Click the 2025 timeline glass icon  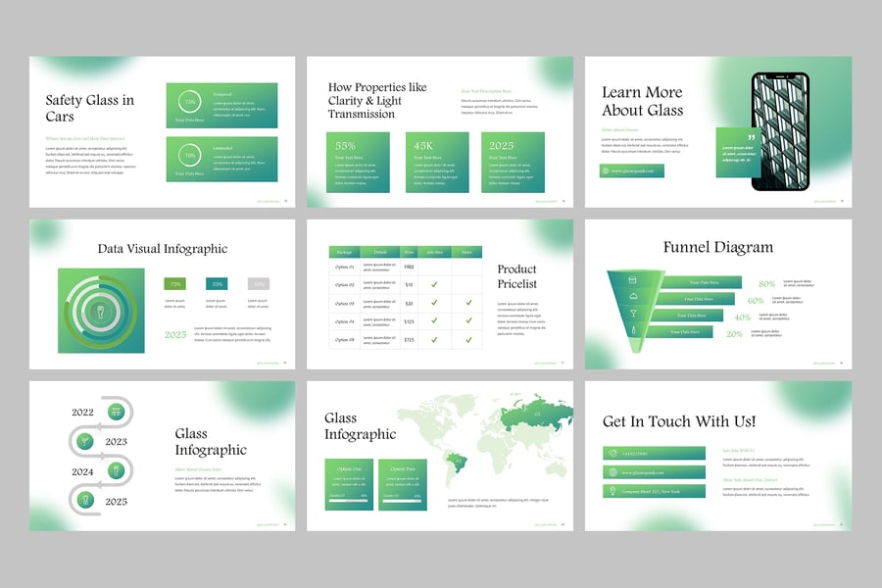[85, 501]
